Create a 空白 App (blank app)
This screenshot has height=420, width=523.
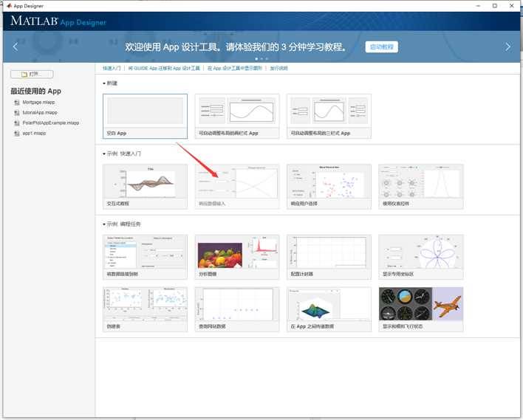145,117
